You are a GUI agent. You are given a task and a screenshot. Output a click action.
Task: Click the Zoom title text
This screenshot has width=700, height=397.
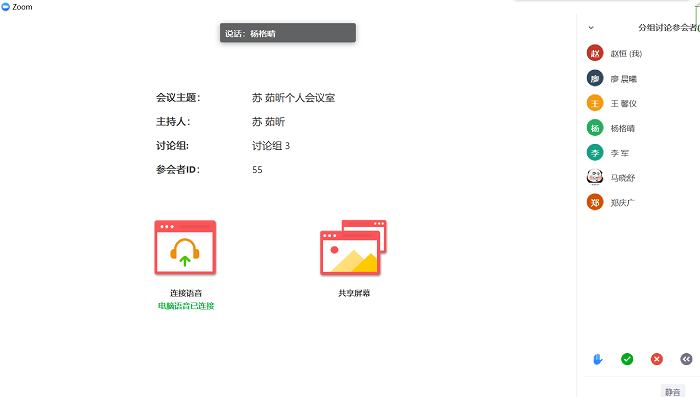point(22,7)
